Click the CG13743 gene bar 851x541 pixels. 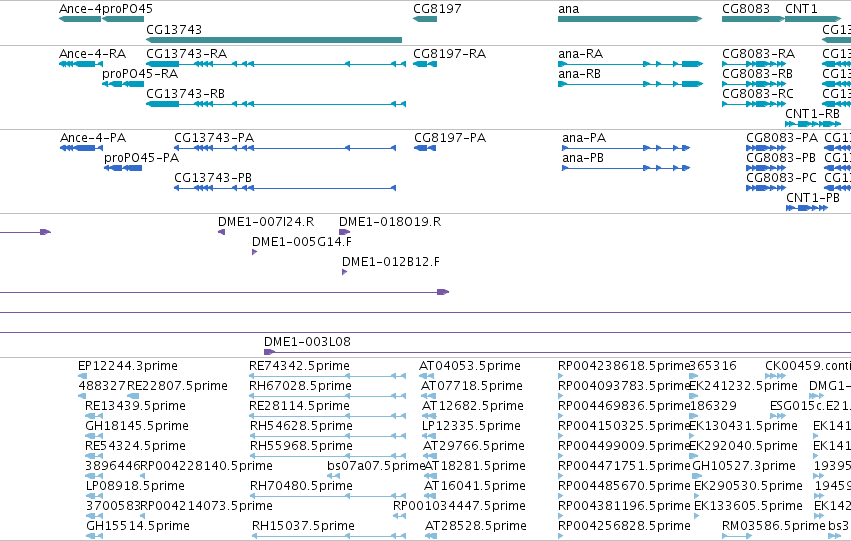point(274,40)
